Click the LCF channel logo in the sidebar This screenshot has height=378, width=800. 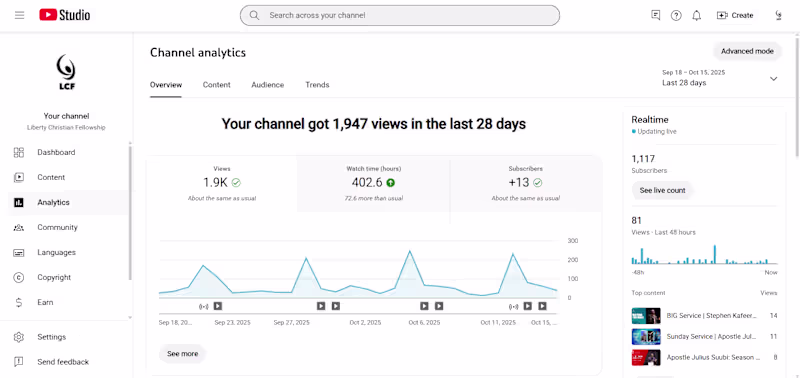[66, 72]
